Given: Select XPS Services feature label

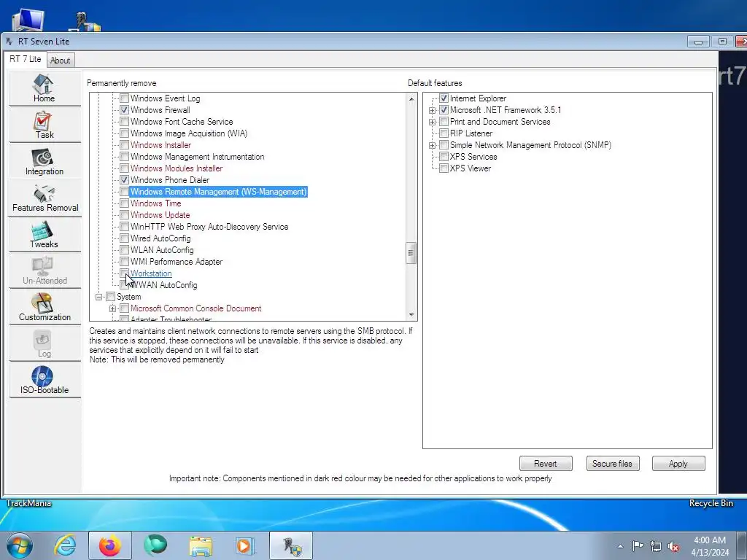Looking at the screenshot, I should (x=473, y=157).
